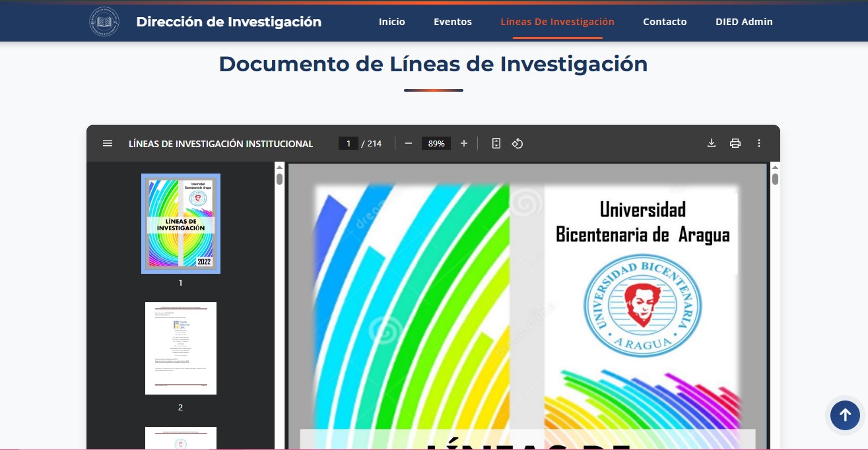The width and height of the screenshot is (868, 450).
Task: Click the total page count 214
Action: (x=374, y=143)
